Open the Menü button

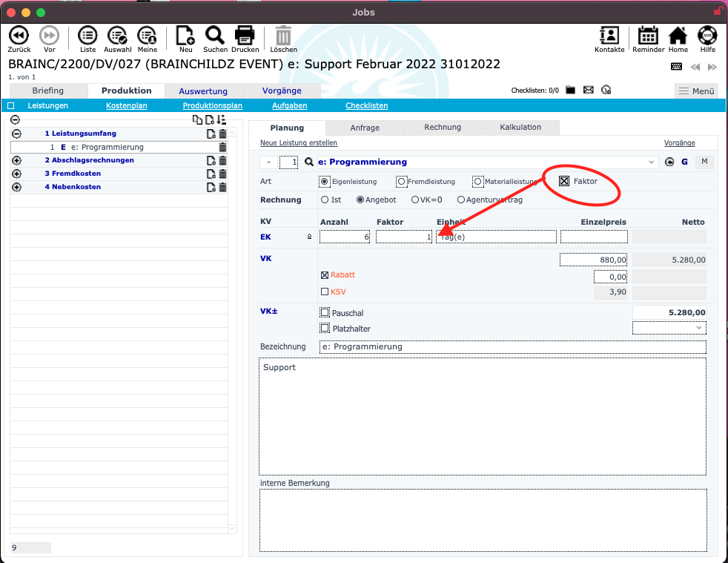point(696,91)
